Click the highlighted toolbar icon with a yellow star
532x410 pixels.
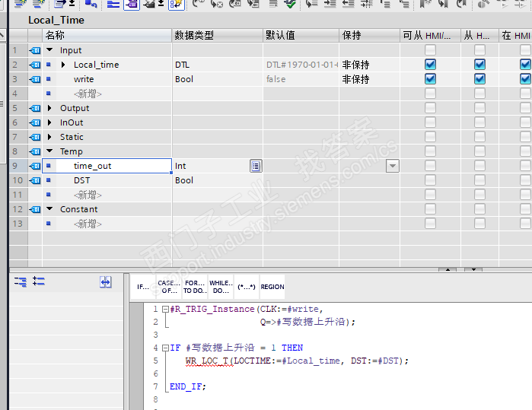click(177, 5)
